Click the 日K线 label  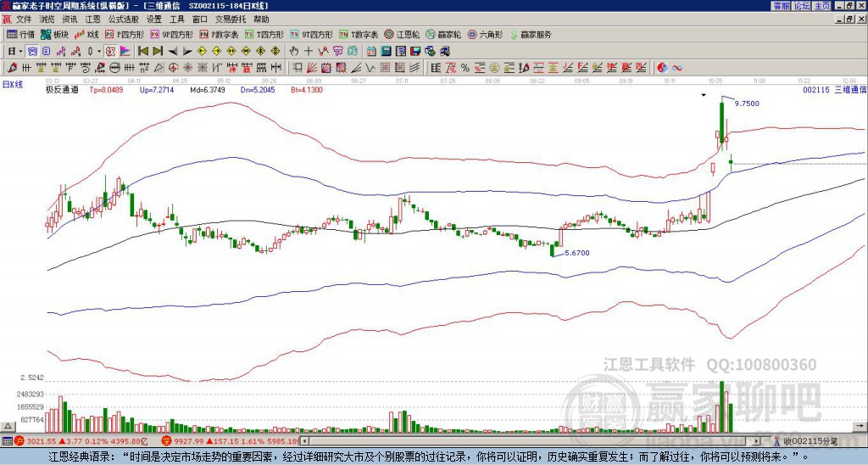tap(13, 84)
